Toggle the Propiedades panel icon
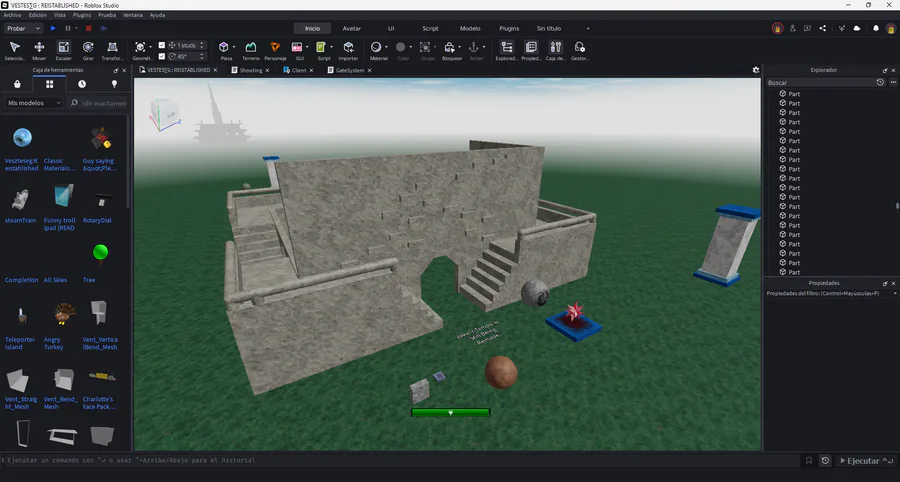 click(x=531, y=50)
